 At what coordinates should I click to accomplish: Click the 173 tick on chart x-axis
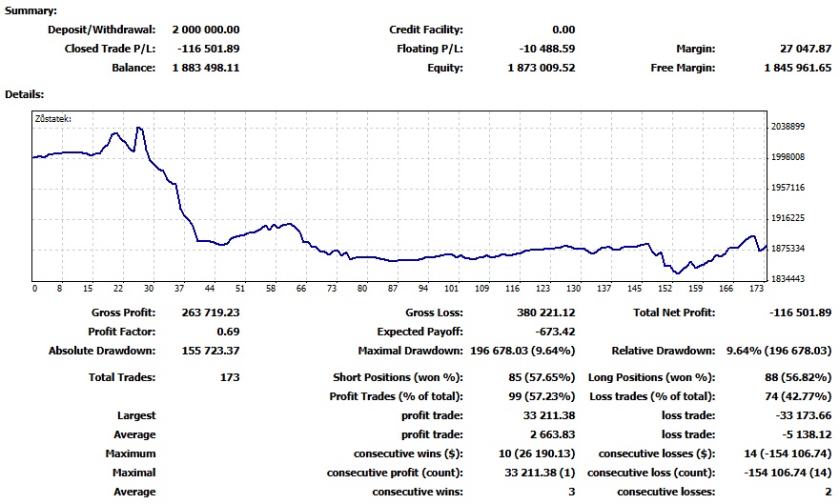[756, 288]
